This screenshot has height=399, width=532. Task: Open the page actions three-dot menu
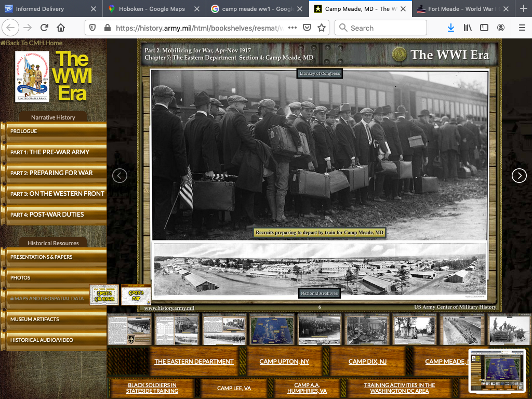click(x=292, y=28)
